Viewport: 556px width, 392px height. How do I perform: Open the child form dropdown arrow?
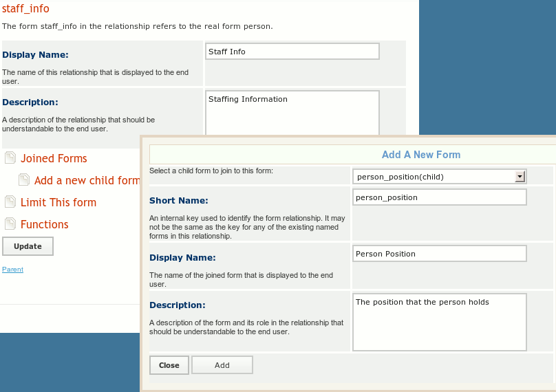[520, 177]
